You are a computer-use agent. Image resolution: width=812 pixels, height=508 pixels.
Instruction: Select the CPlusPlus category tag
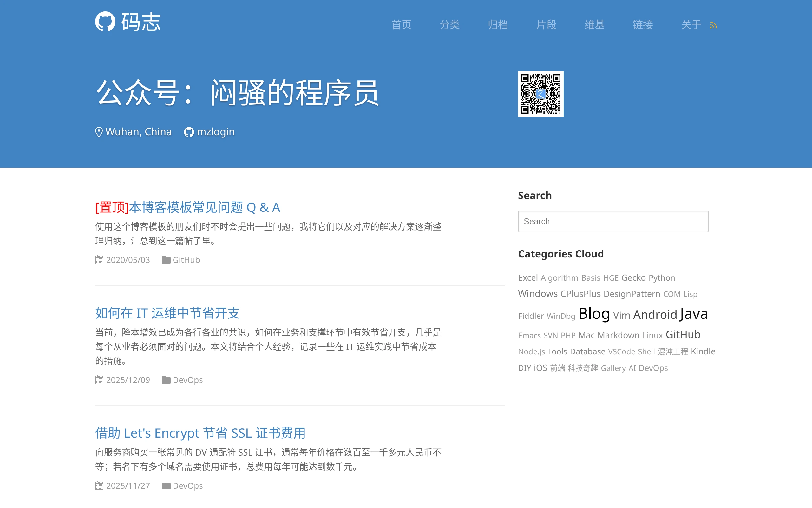coord(580,294)
